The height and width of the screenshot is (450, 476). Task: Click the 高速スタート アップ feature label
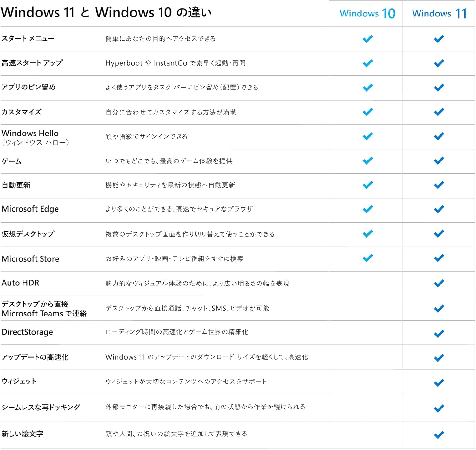pos(32,63)
